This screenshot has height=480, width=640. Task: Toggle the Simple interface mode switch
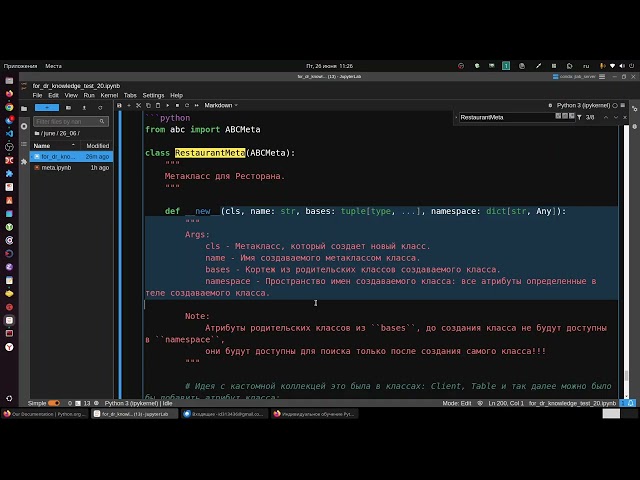click(x=54, y=403)
